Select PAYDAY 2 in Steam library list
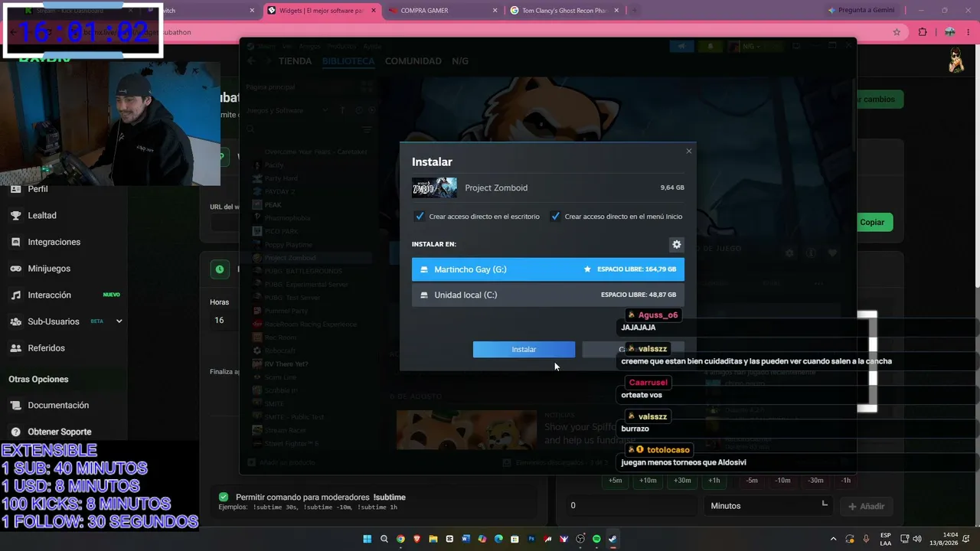Screen dimensions: 980x551 click(279, 191)
